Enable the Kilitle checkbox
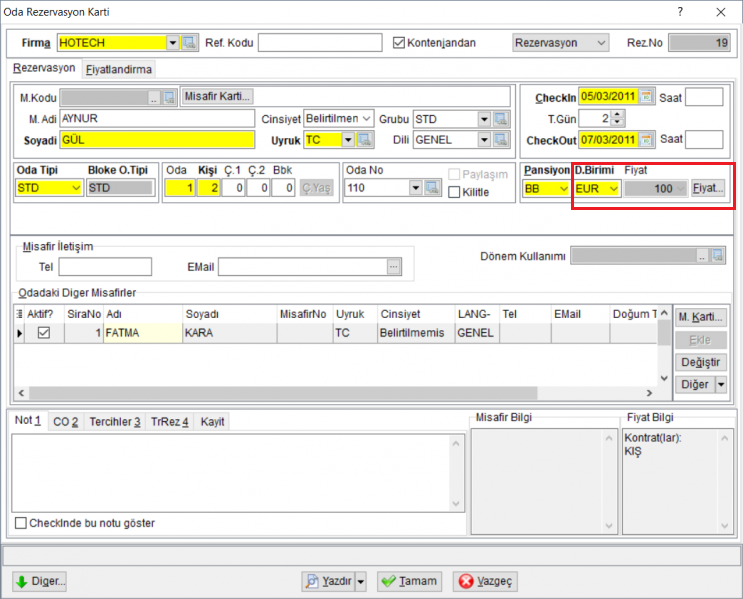Screen dimensions: 743x599 [454, 192]
